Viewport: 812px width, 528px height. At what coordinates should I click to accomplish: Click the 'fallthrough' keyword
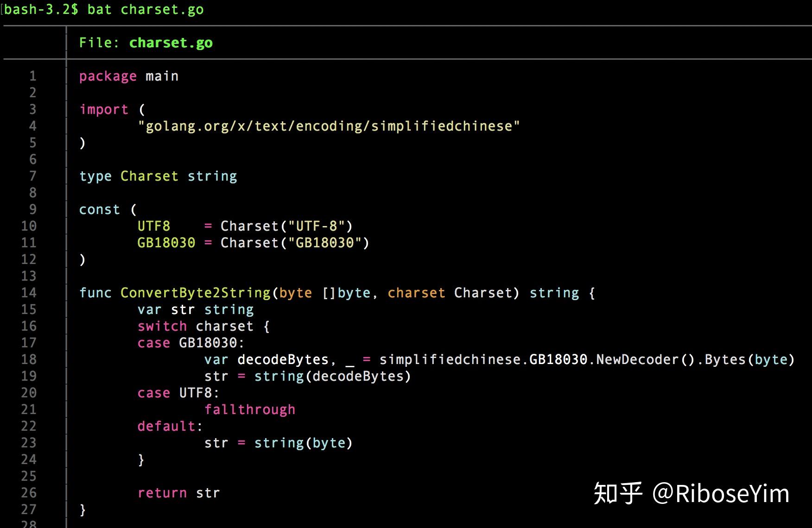250,410
